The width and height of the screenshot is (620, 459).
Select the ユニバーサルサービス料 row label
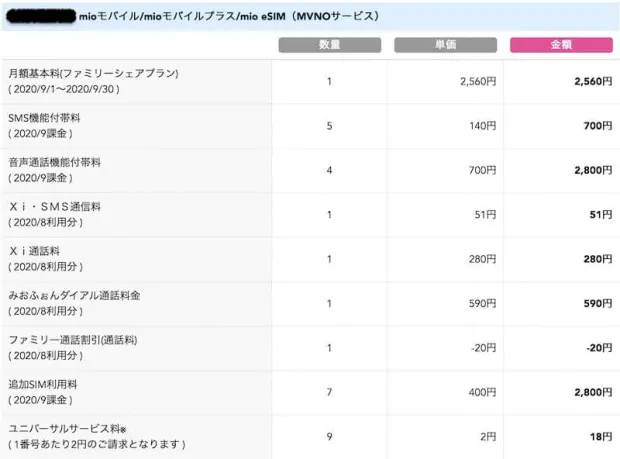point(67,429)
